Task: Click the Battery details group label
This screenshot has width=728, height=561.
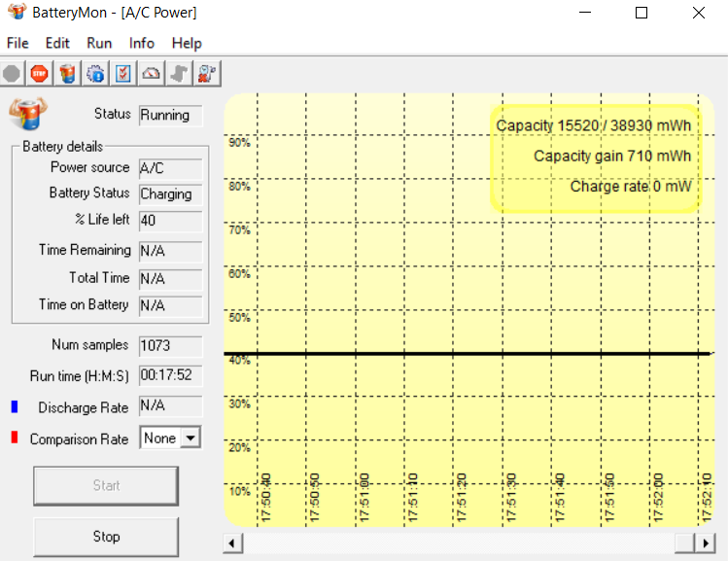Action: pyautogui.click(x=62, y=147)
